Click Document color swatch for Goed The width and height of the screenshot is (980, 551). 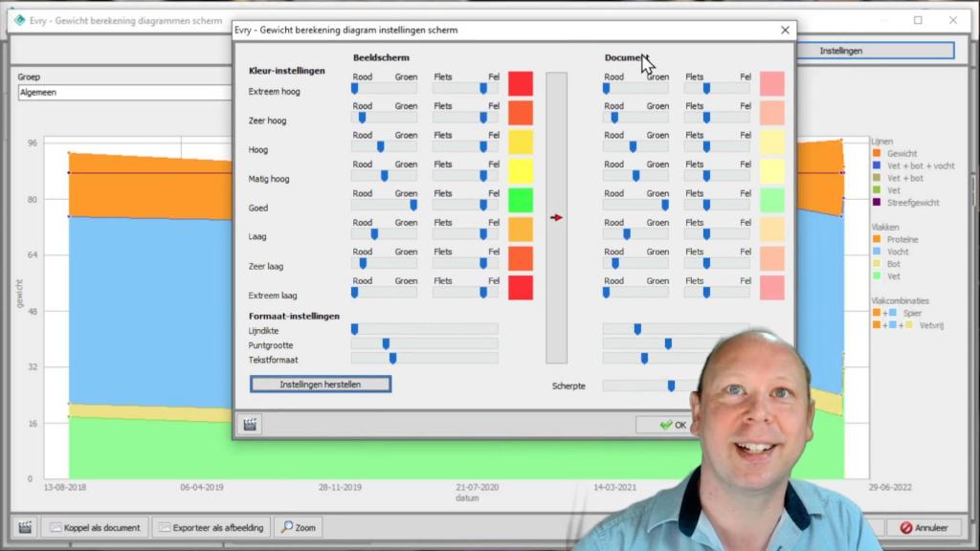pyautogui.click(x=772, y=201)
